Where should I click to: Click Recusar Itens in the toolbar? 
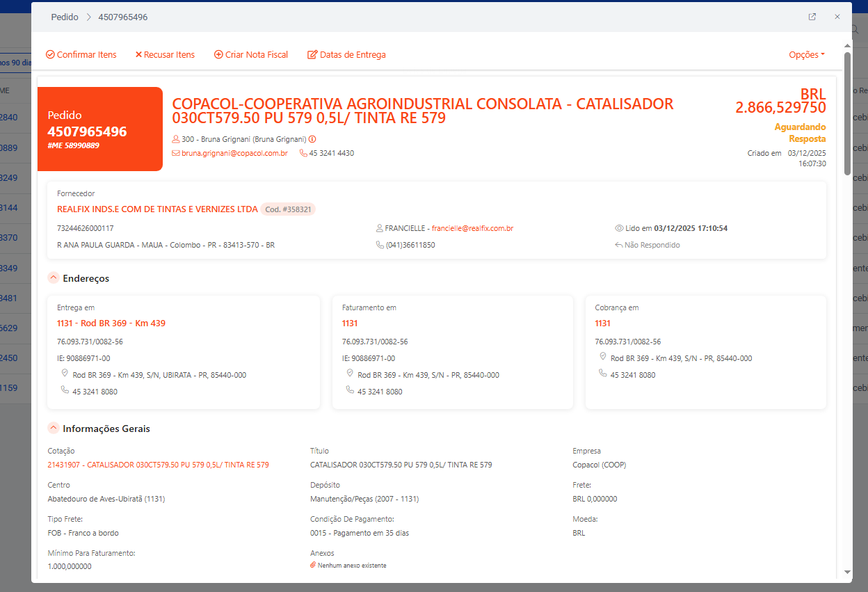[165, 54]
